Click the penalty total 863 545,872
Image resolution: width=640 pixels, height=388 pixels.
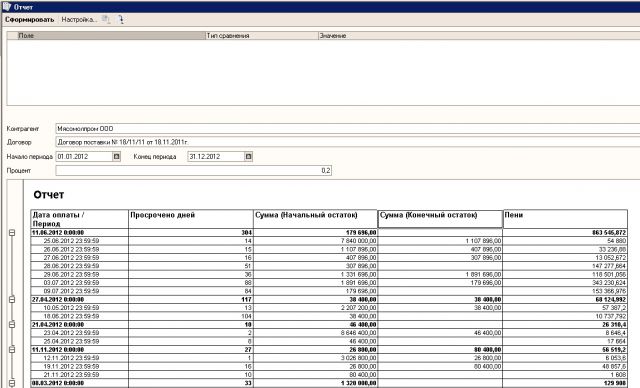(x=609, y=233)
